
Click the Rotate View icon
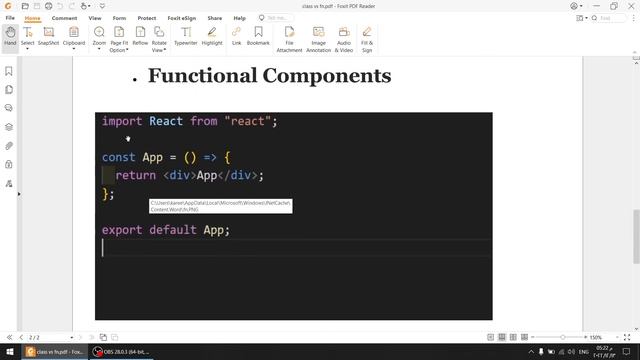point(159,32)
